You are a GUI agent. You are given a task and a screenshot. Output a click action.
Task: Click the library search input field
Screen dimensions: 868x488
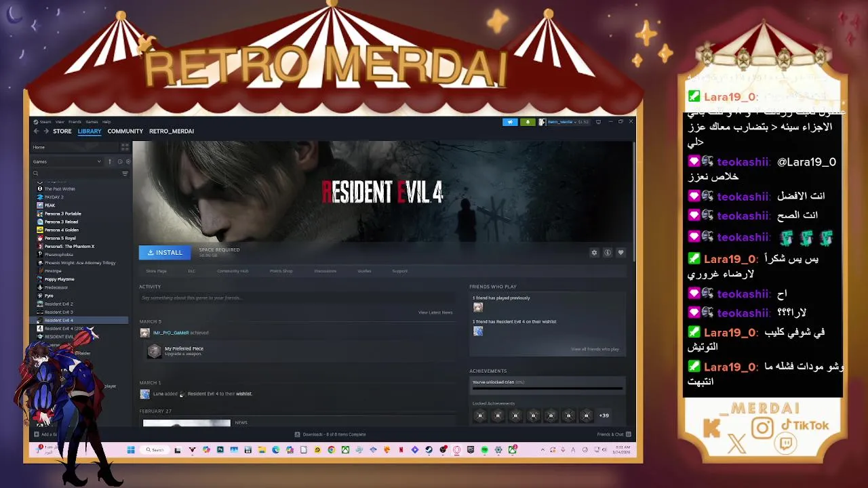point(79,174)
